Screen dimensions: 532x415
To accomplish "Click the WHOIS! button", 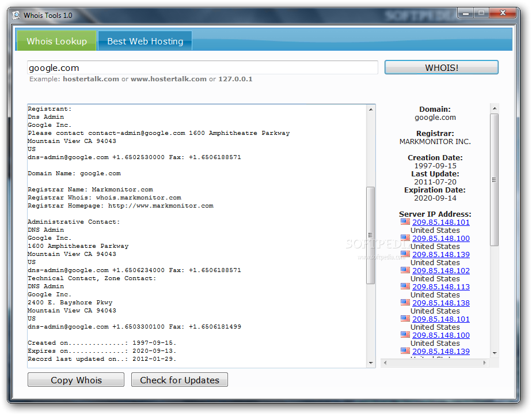I will click(x=441, y=67).
